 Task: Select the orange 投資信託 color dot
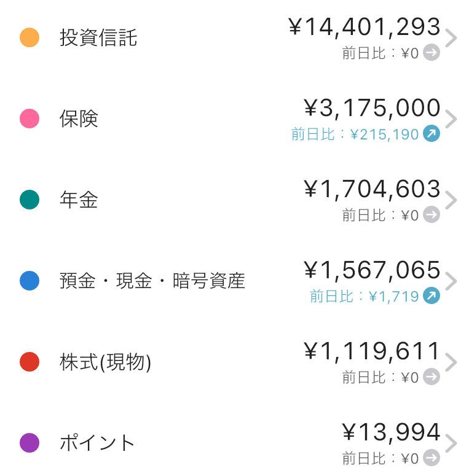pos(30,37)
